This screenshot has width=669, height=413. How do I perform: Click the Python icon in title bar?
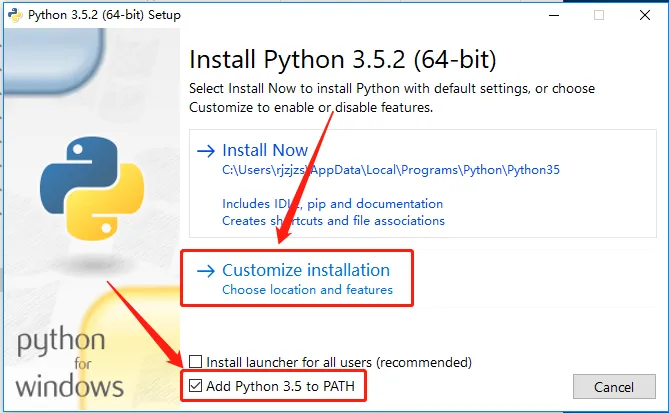coord(13,15)
